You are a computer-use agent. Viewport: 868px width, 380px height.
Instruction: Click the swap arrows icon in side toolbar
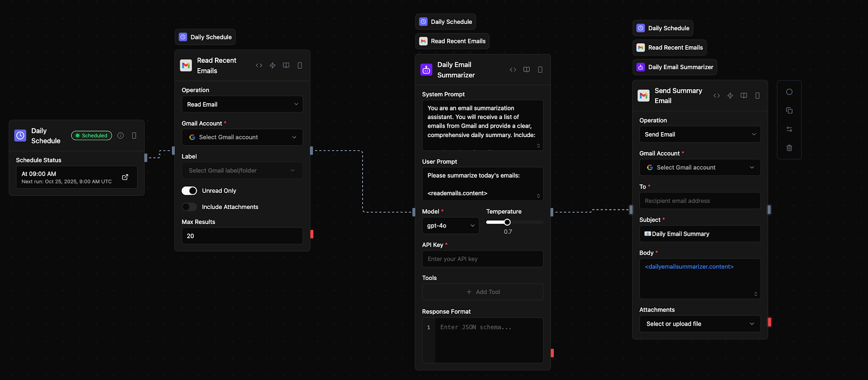[789, 129]
